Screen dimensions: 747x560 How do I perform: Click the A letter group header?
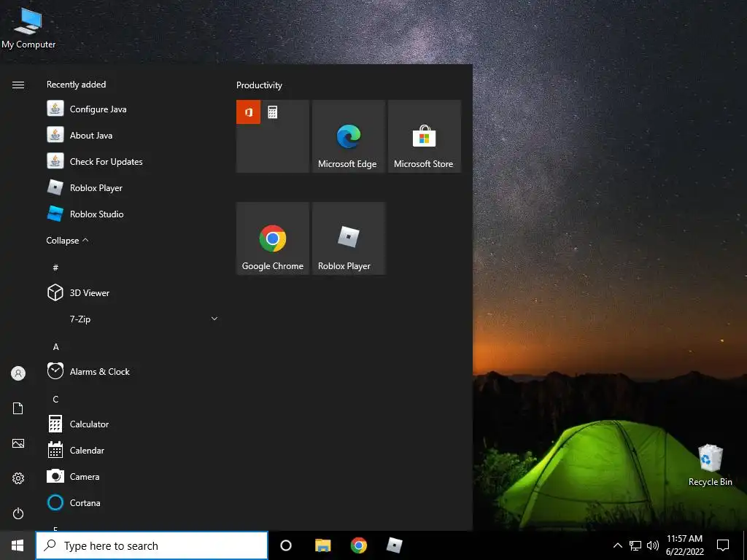(55, 346)
